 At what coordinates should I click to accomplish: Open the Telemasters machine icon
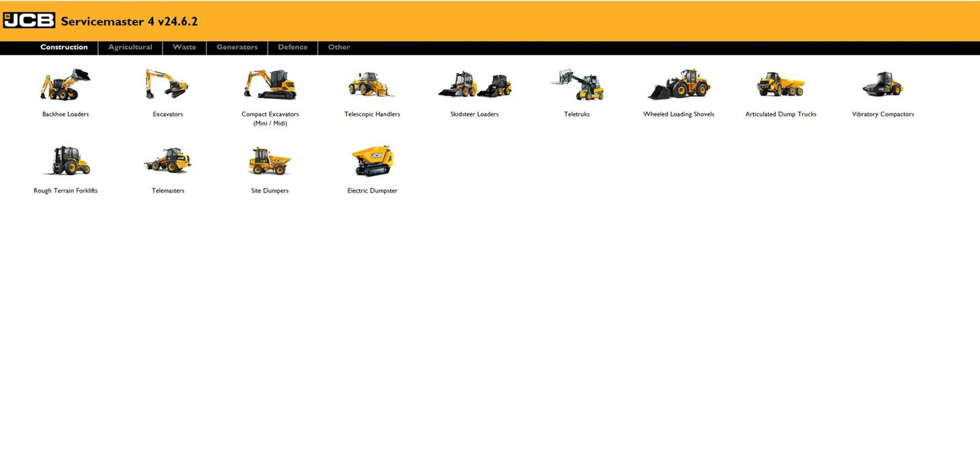[168, 161]
